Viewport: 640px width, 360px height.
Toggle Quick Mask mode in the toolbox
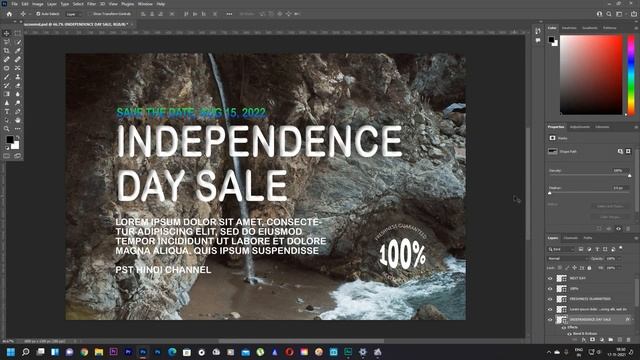coord(7,156)
